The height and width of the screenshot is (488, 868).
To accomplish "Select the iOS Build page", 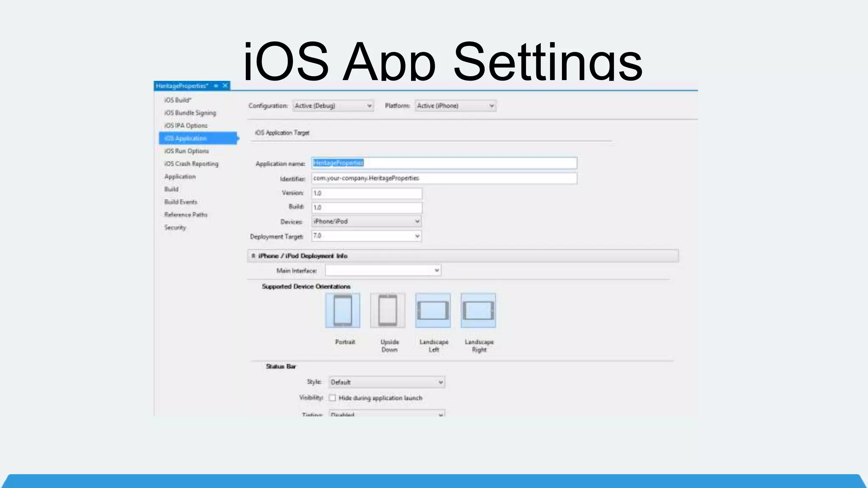I will tap(178, 100).
